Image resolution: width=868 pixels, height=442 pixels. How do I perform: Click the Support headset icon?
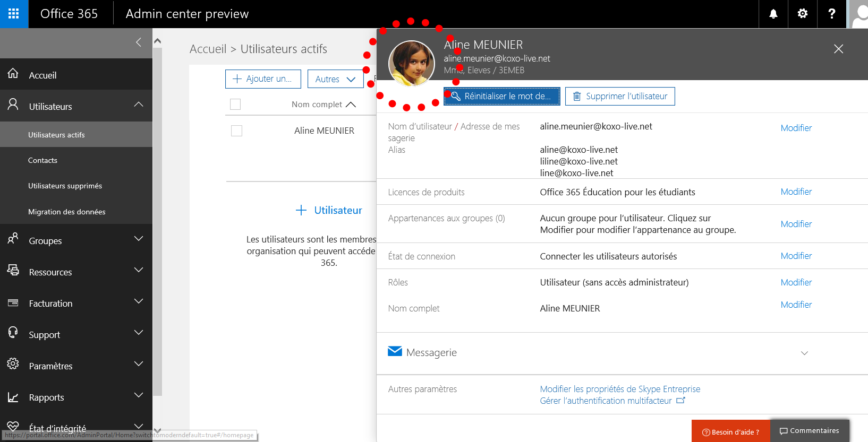(13, 333)
